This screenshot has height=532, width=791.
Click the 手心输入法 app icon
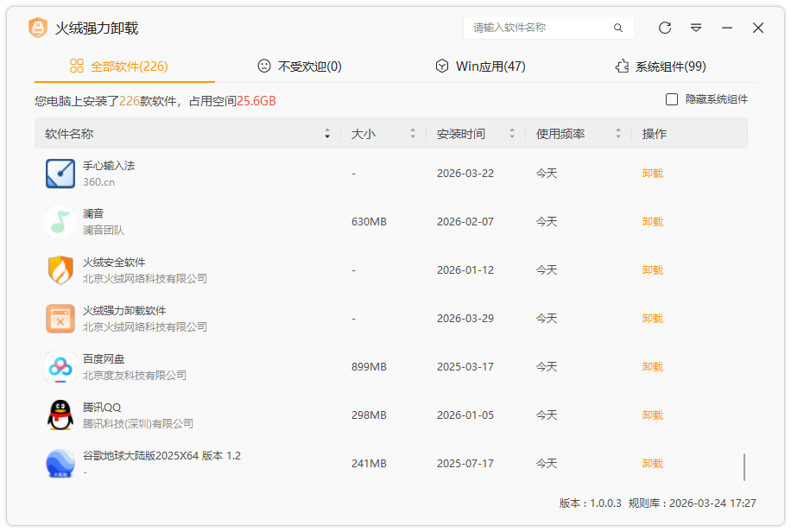tap(60, 174)
